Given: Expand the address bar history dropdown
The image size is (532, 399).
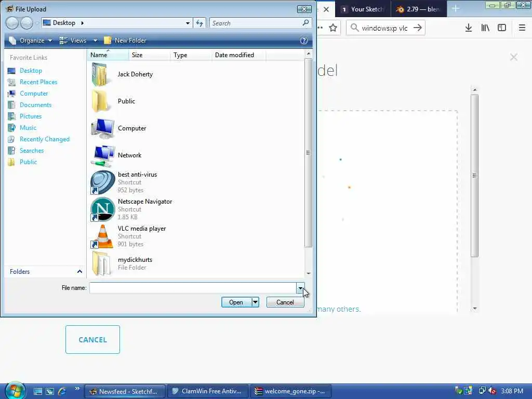Looking at the screenshot, I should (188, 23).
